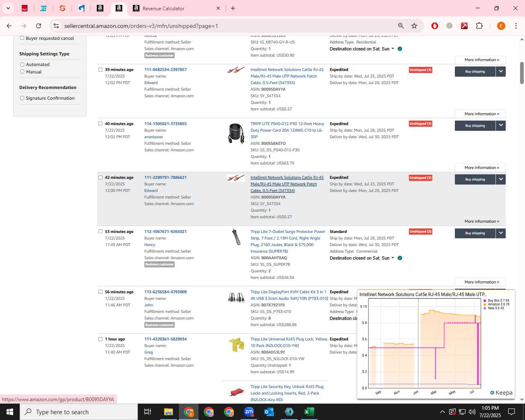Open Task View on taskbar
The height and width of the screenshot is (420, 525).
click(x=148, y=412)
